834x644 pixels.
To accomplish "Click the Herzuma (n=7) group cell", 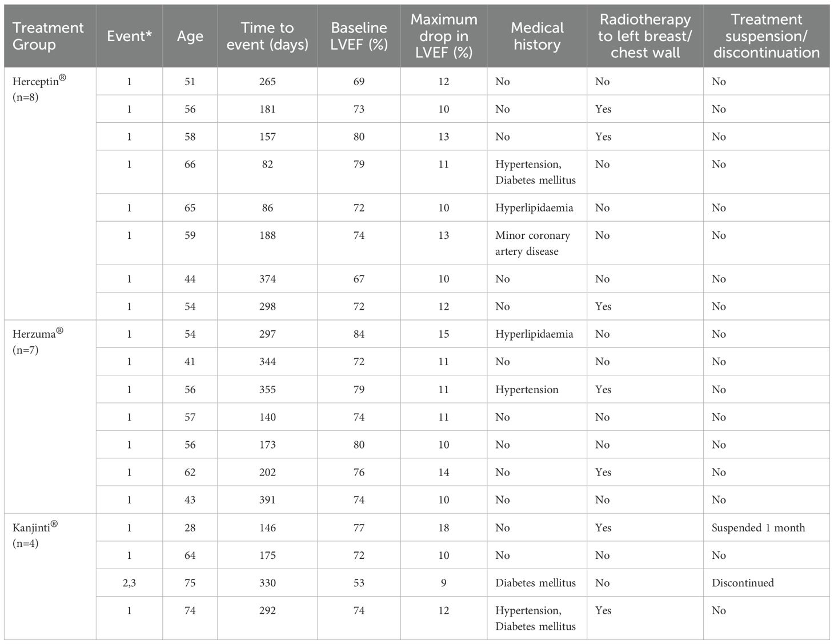I will (38, 341).
